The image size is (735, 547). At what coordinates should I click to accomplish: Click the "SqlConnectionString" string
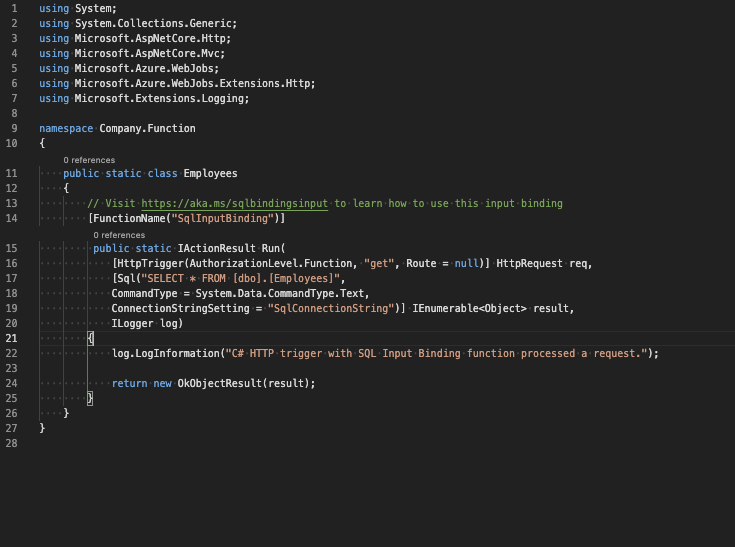[331, 308]
